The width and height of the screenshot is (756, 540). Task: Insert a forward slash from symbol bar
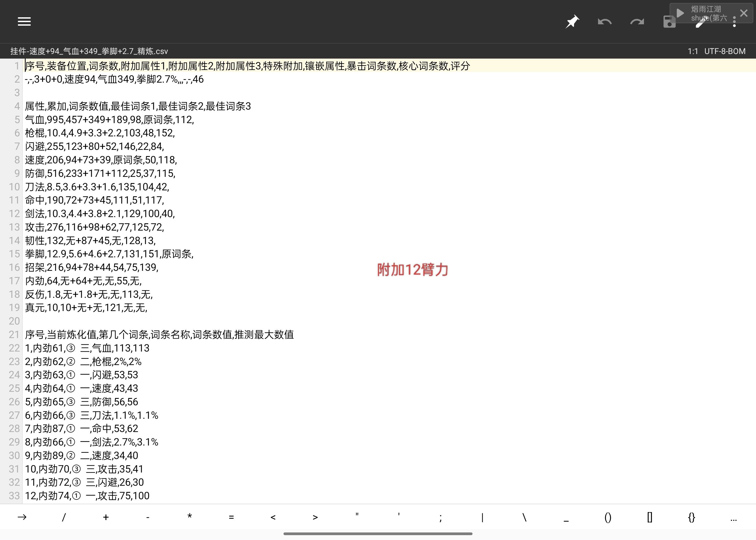(64, 517)
